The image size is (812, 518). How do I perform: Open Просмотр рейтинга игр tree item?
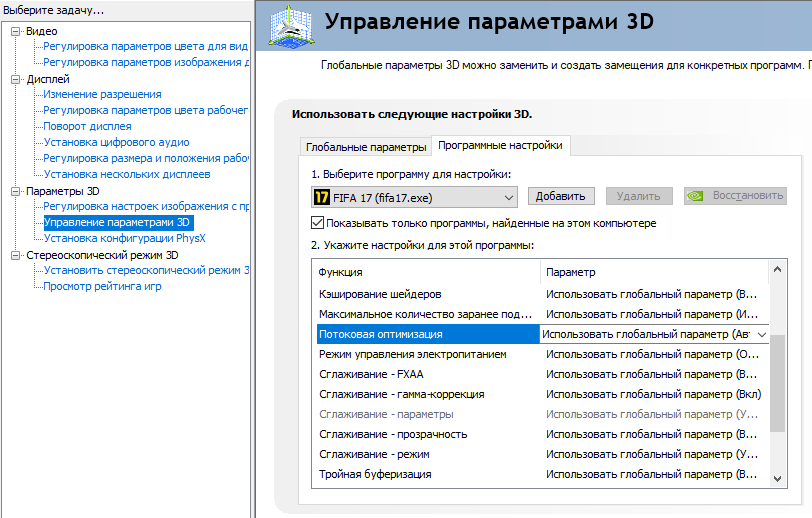(x=102, y=287)
